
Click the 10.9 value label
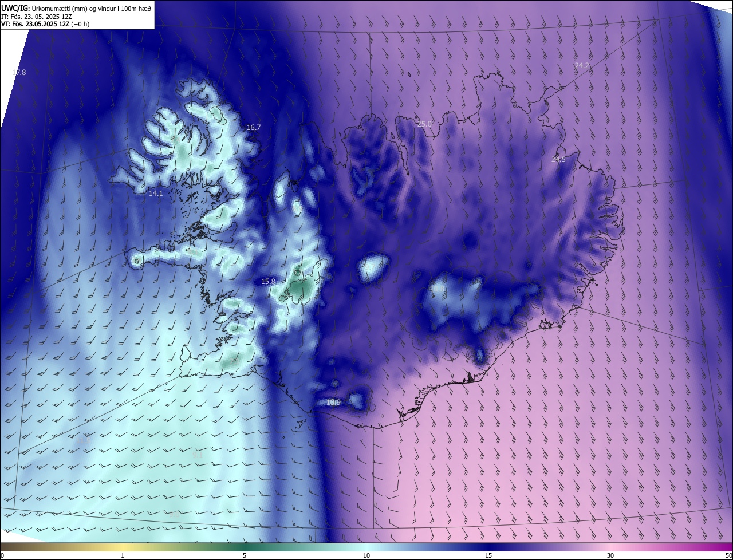pos(334,403)
